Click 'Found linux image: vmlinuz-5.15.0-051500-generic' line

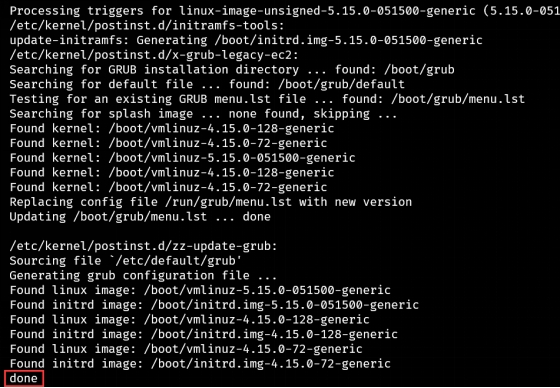tap(200, 290)
